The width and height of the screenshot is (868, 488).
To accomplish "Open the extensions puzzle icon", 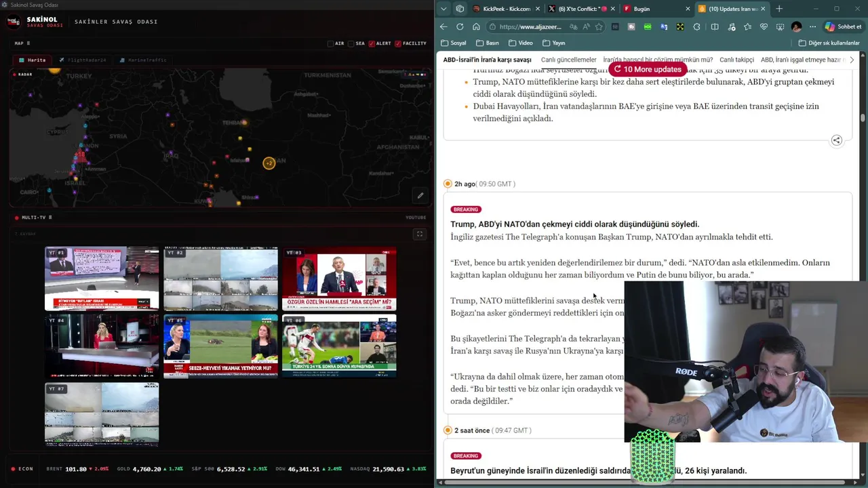I will click(x=696, y=27).
